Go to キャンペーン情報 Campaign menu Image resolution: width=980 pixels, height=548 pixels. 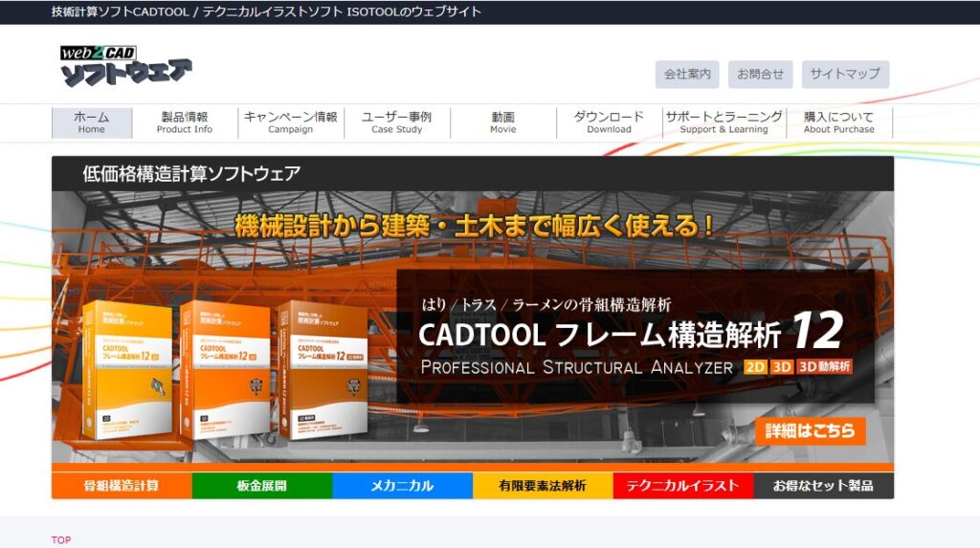291,122
